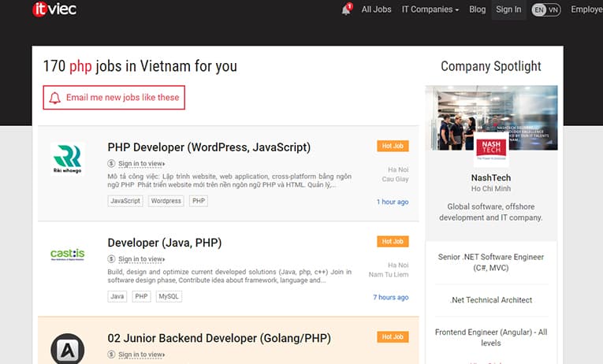Viewport: 603px width, 364px height.
Task: Click Hot Job badge on Developer (Java, PHP)
Action: (393, 241)
